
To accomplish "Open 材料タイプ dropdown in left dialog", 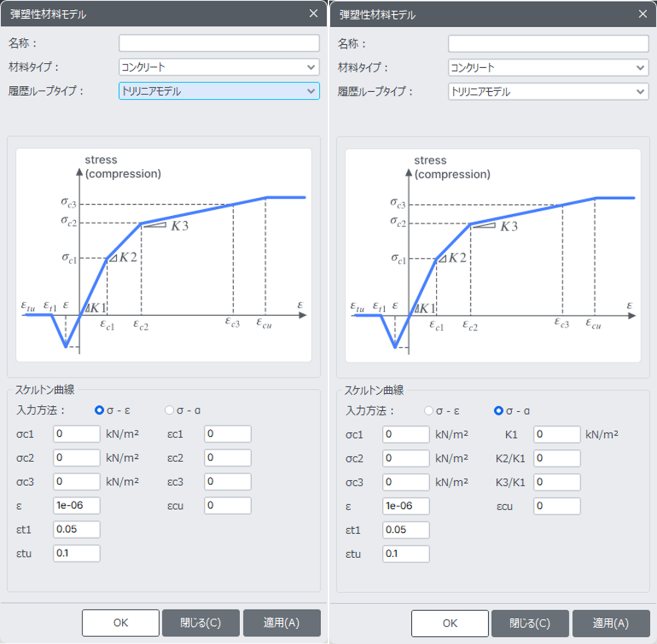I will (x=219, y=67).
